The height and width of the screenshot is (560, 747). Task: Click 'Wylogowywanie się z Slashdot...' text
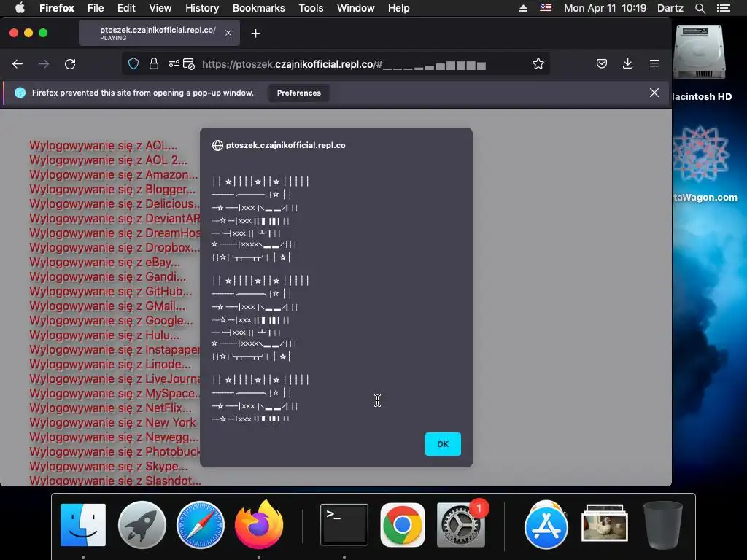tap(115, 481)
